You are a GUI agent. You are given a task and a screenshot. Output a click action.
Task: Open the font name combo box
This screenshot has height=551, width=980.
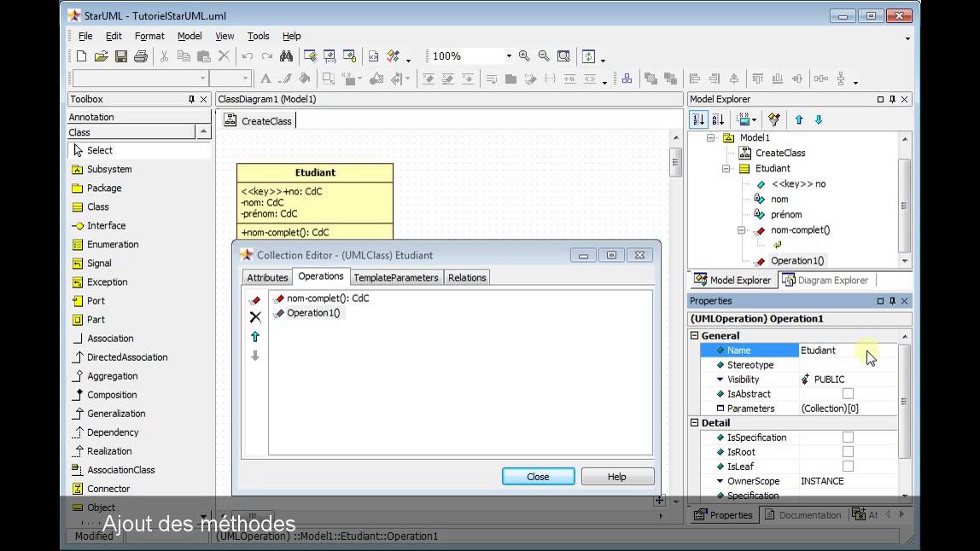pos(140,78)
